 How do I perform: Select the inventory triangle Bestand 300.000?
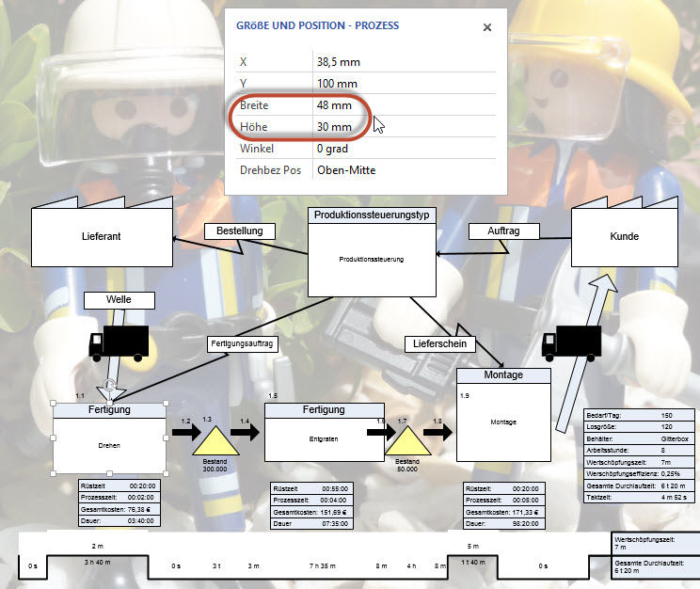215,440
